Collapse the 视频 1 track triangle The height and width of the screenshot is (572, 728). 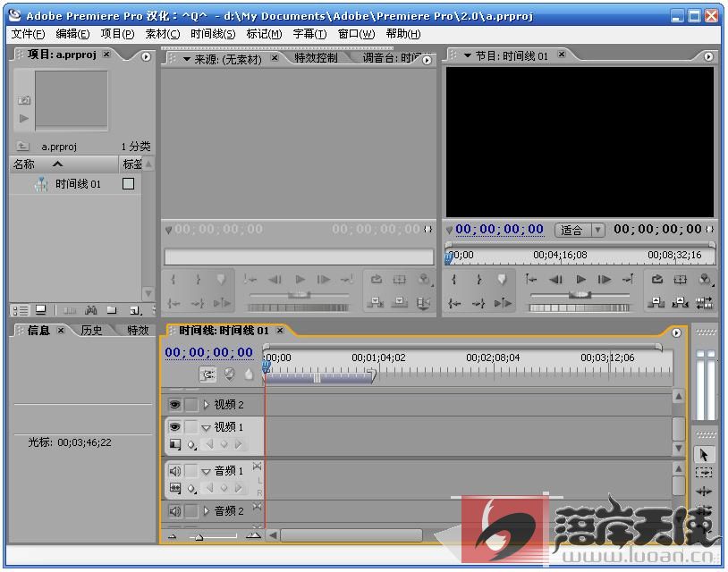(x=206, y=427)
